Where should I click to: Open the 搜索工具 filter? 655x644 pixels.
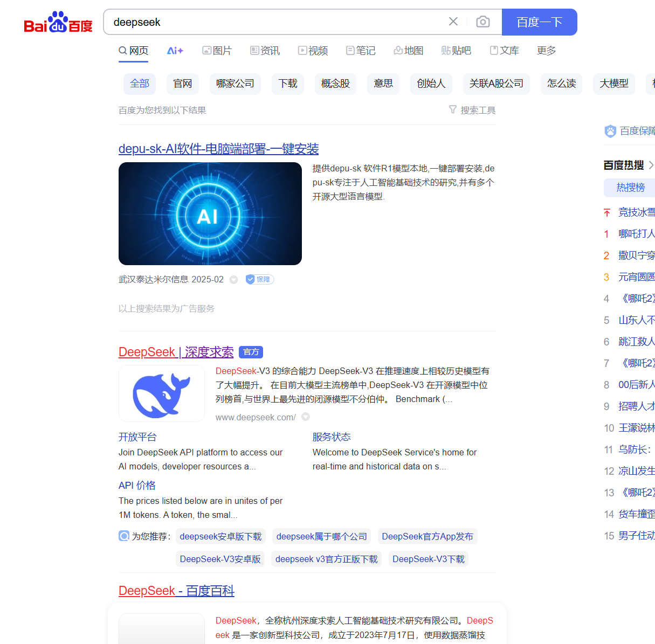point(472,110)
